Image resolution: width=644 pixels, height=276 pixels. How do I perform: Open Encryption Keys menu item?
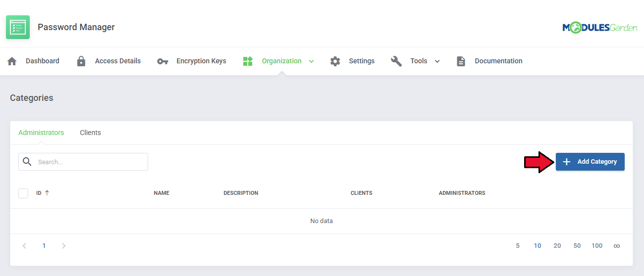coord(201,61)
